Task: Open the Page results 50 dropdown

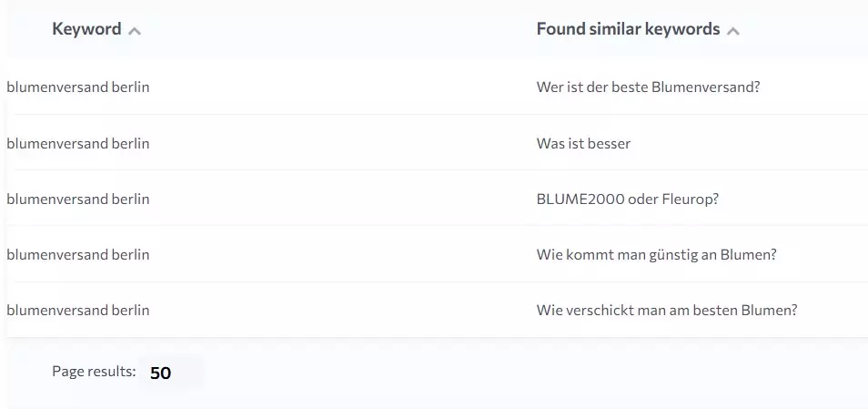Action: click(170, 373)
